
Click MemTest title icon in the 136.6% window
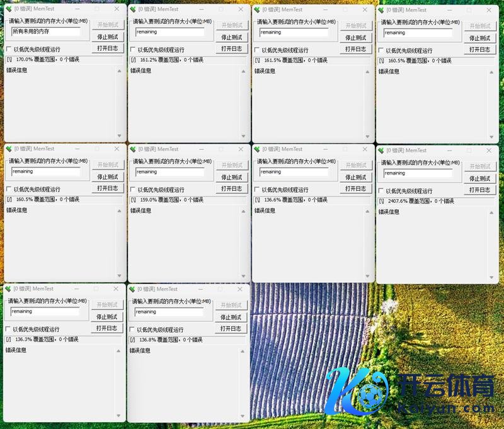tap(256, 149)
